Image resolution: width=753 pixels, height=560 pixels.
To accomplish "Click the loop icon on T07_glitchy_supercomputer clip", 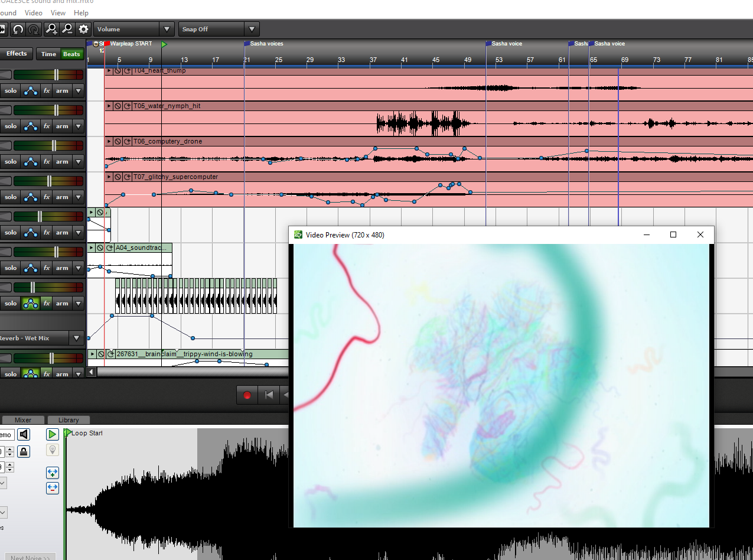I will point(128,177).
